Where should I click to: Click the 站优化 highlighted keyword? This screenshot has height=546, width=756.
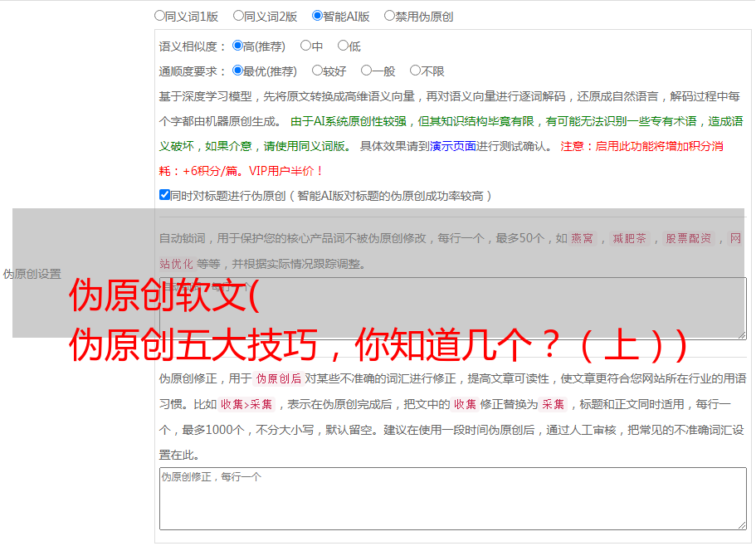[177, 264]
